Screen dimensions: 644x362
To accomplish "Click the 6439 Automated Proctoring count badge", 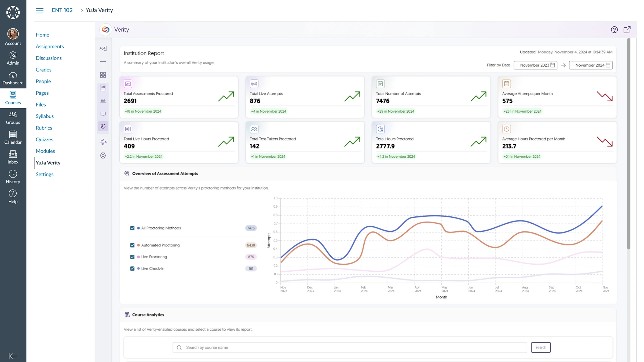I will point(251,245).
